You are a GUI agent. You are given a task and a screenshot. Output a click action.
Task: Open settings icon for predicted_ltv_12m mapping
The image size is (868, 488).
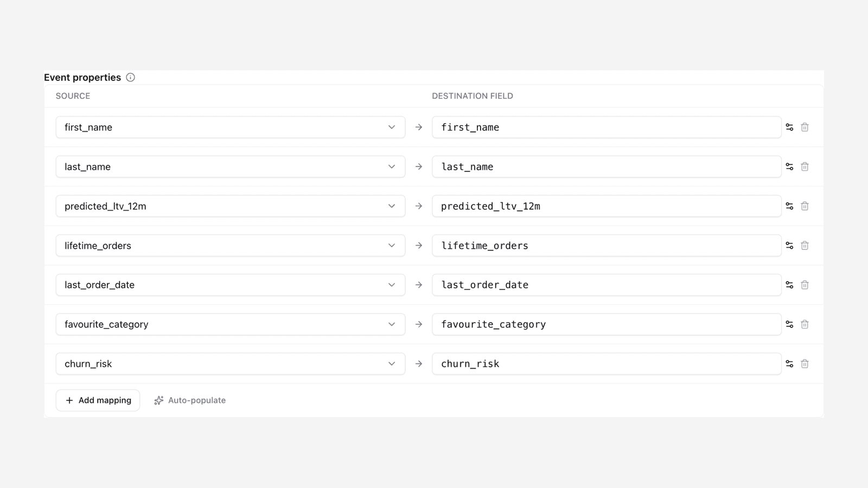point(789,206)
